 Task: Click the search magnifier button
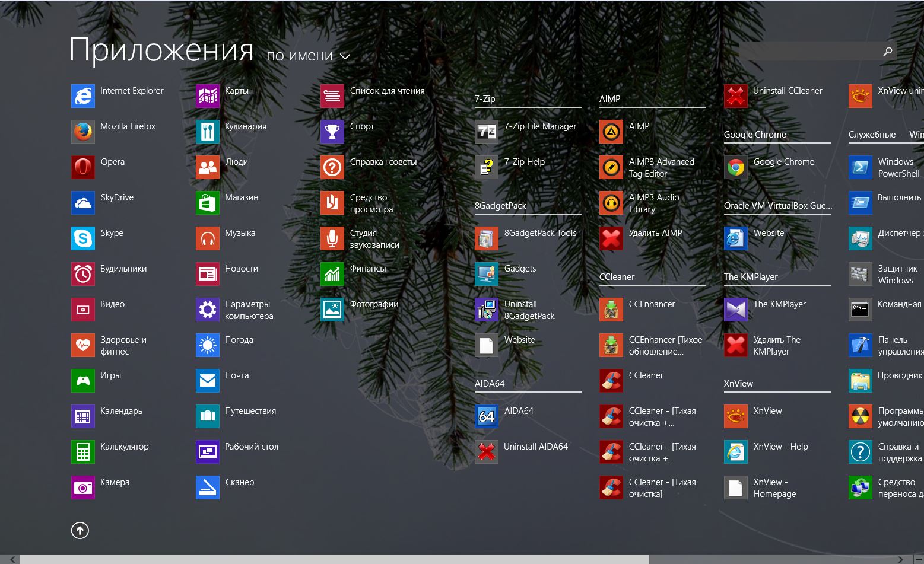point(888,51)
